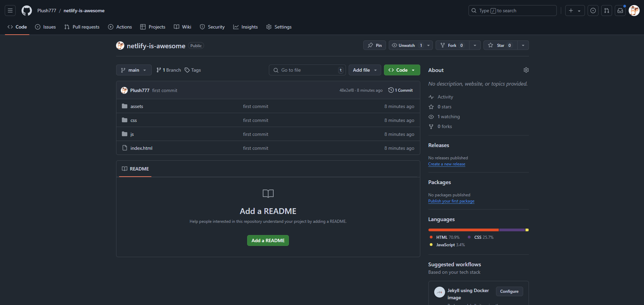Open the main branch selector dropdown
Viewport: 644px width, 305px height.
click(x=134, y=70)
